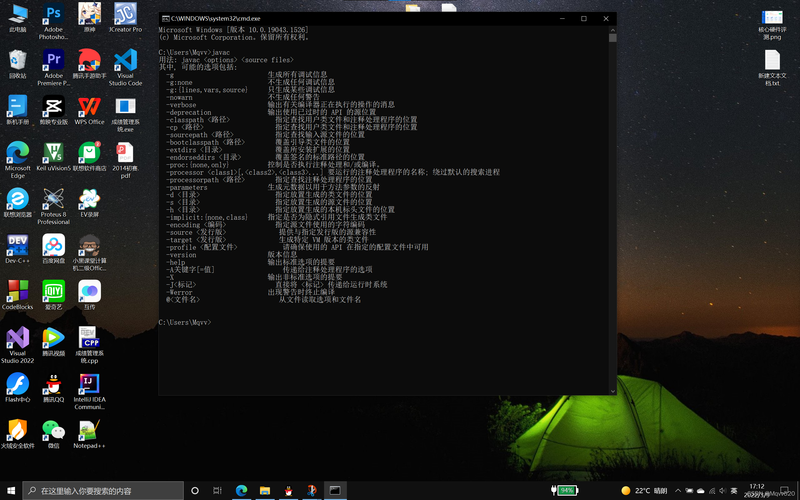Click the cmd scrollbar down arrow
The width and height of the screenshot is (800, 500).
click(613, 391)
